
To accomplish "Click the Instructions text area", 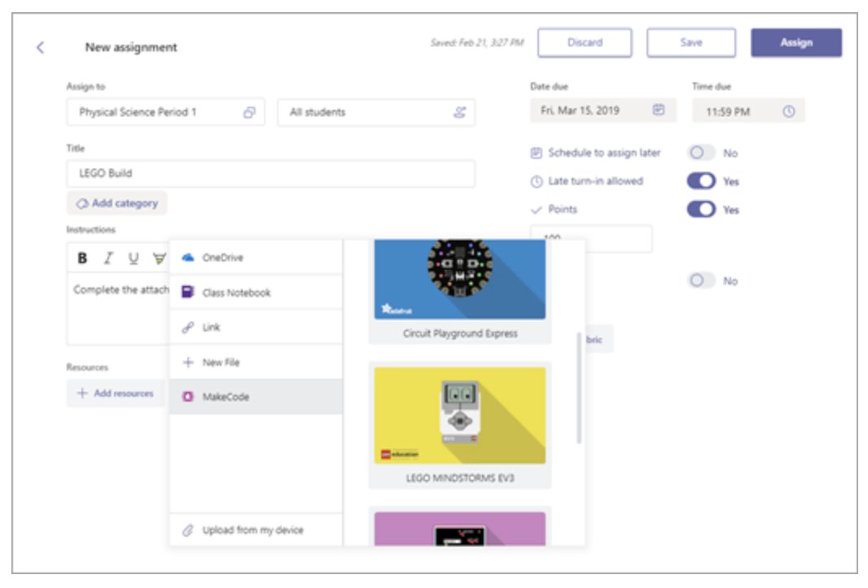I will (118, 309).
